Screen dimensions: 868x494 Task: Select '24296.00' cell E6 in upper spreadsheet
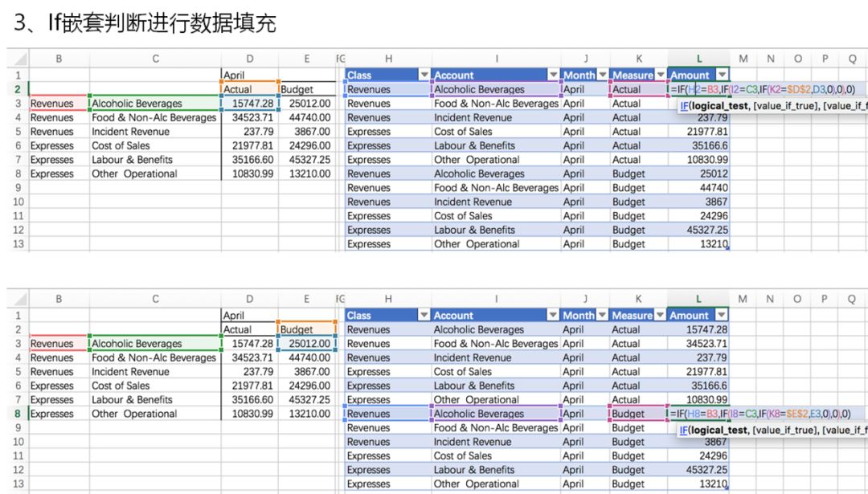(x=307, y=145)
